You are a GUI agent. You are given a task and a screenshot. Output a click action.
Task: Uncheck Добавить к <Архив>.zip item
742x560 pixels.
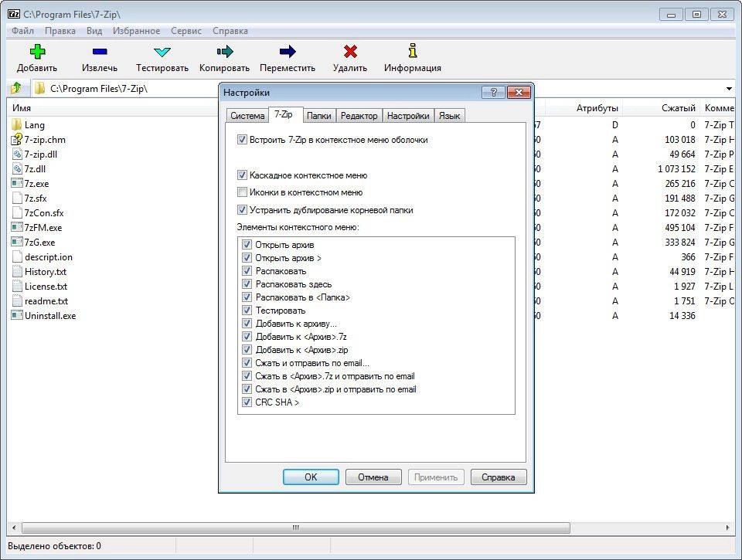247,350
